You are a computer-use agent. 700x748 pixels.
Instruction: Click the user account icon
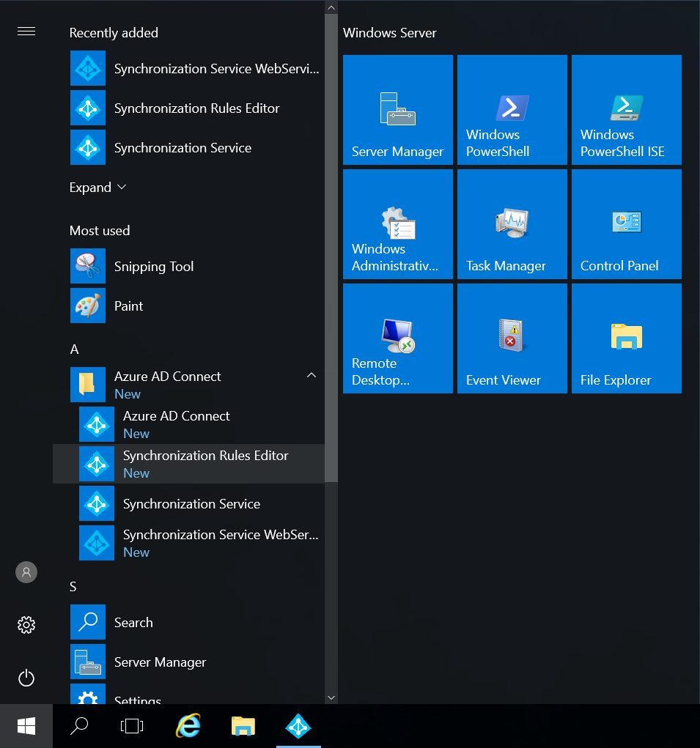tap(26, 572)
